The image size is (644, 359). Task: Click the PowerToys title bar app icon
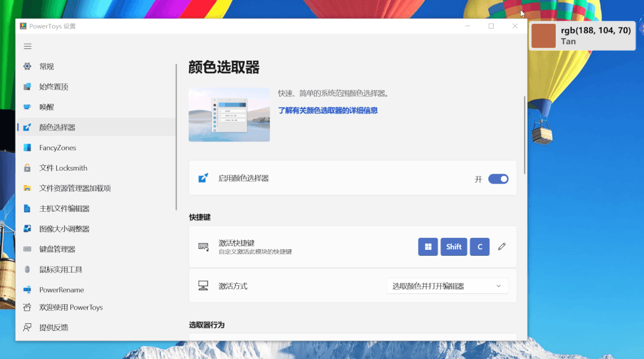[x=23, y=26]
